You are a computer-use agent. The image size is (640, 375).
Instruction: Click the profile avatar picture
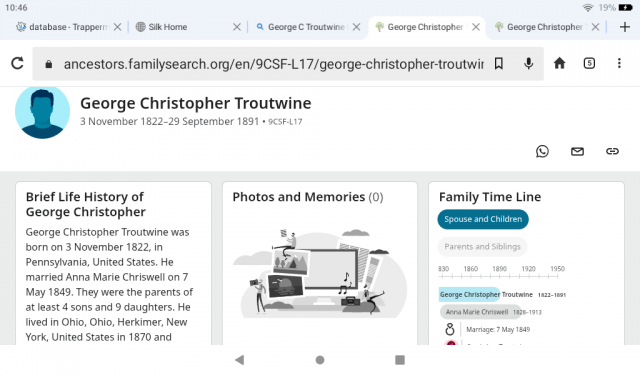(x=42, y=112)
